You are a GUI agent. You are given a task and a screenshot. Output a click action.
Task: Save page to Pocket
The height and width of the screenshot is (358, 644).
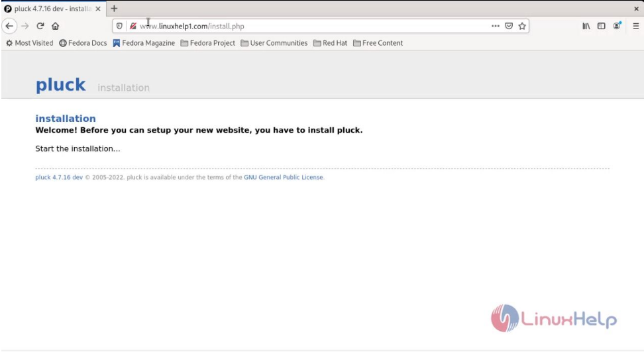pos(509,26)
